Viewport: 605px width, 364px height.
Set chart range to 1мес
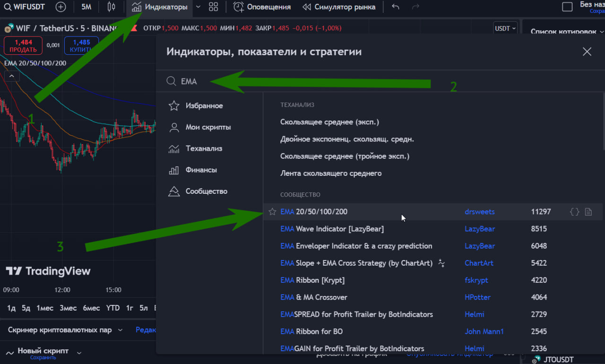(45, 308)
